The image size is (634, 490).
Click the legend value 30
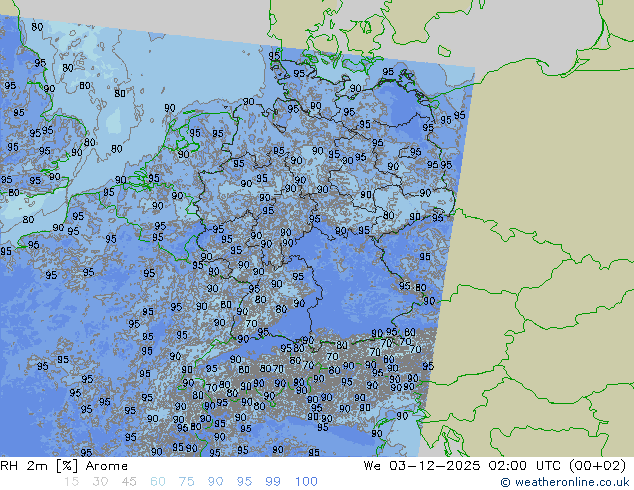click(100, 482)
